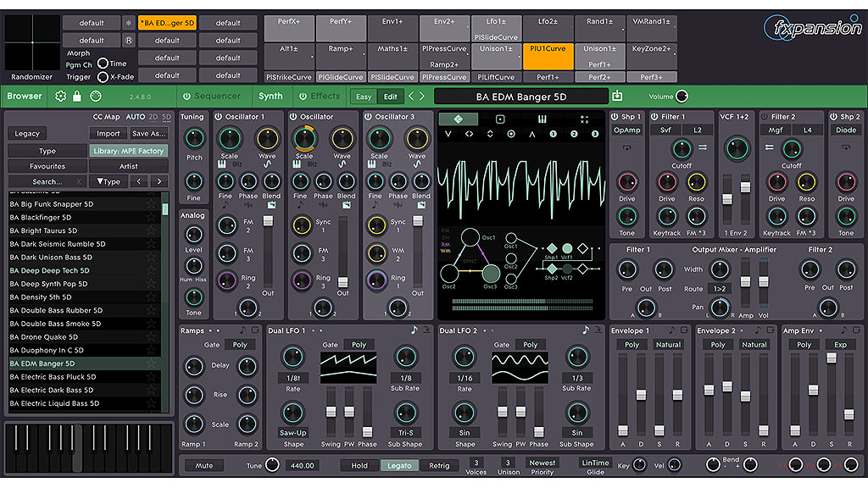Image resolution: width=868 pixels, height=488 pixels.
Task: Open settings with the gear icon
Action: click(x=61, y=97)
